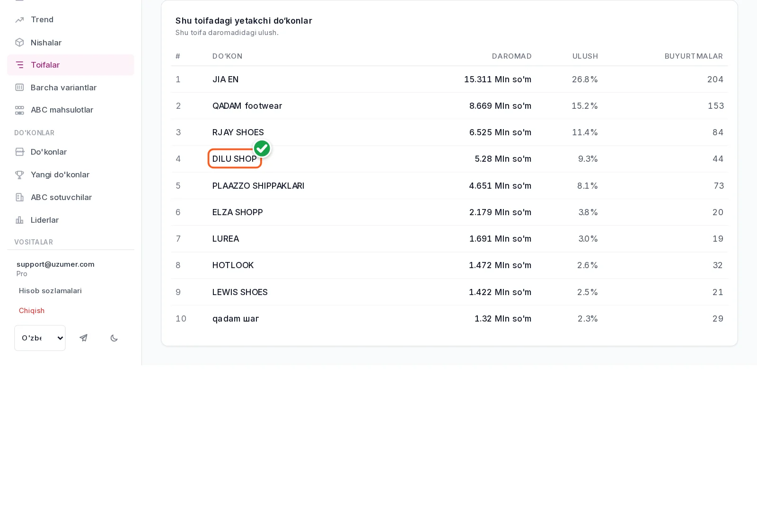
Task: Click the red Chiqish link
Action: [x=32, y=311]
